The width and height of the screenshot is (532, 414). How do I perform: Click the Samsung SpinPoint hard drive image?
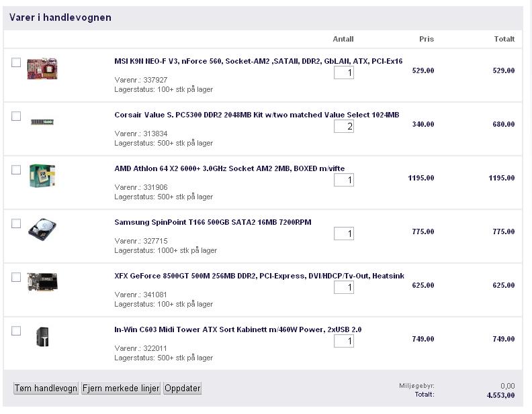(x=42, y=230)
